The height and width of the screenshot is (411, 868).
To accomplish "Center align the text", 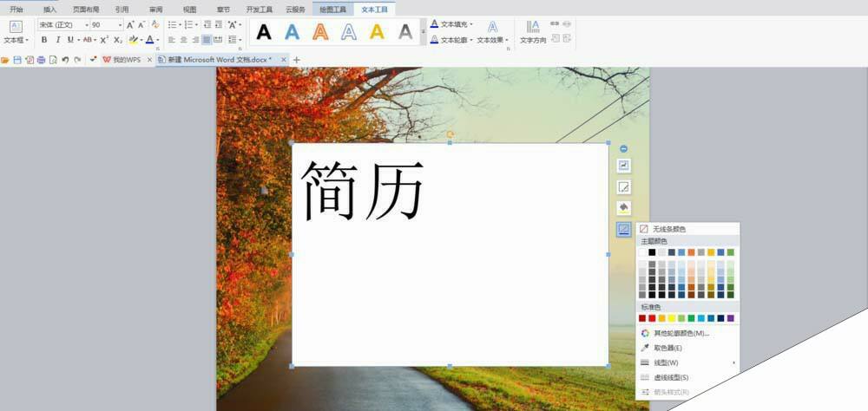I will 183,40.
